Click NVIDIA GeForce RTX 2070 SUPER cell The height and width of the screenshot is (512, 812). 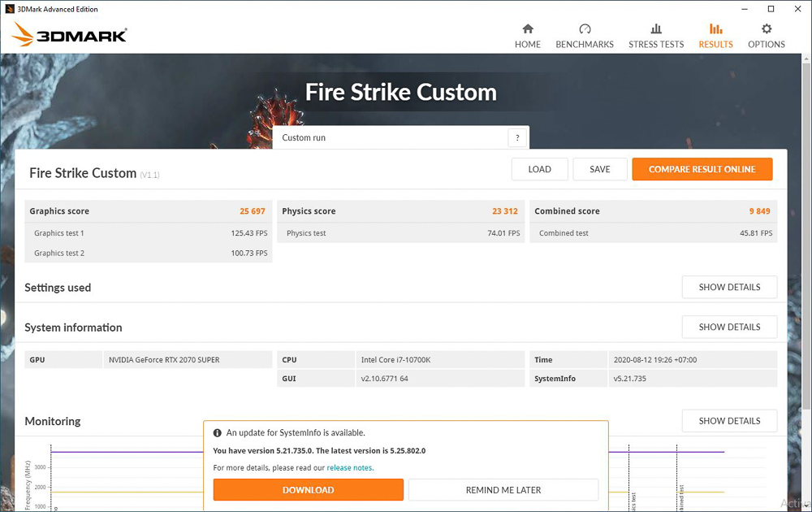coord(188,360)
